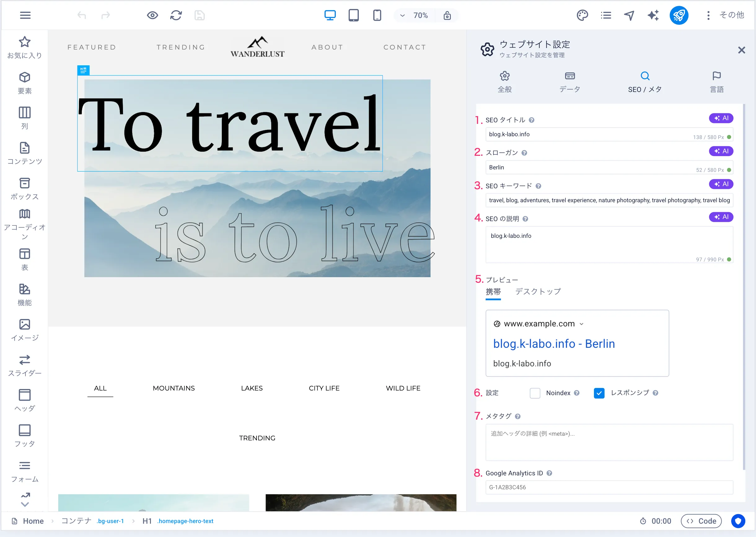Click AI button for SEO の説明
This screenshot has width=756, height=537.
(721, 217)
